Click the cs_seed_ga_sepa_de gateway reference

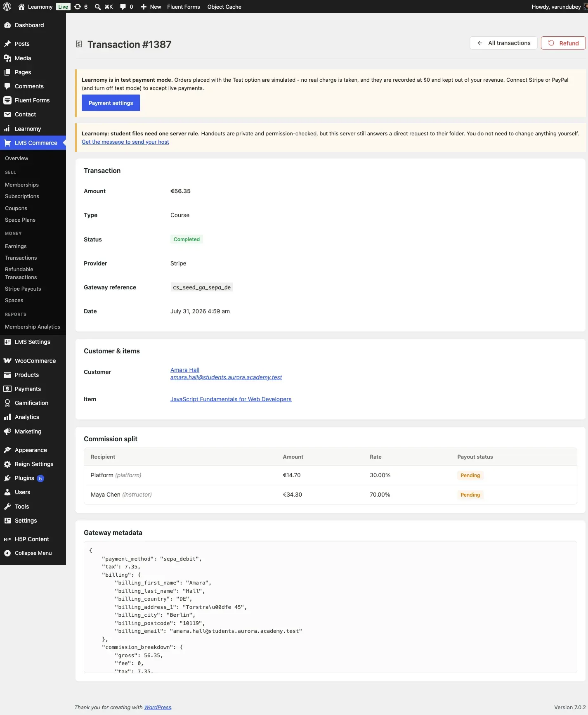(x=202, y=287)
